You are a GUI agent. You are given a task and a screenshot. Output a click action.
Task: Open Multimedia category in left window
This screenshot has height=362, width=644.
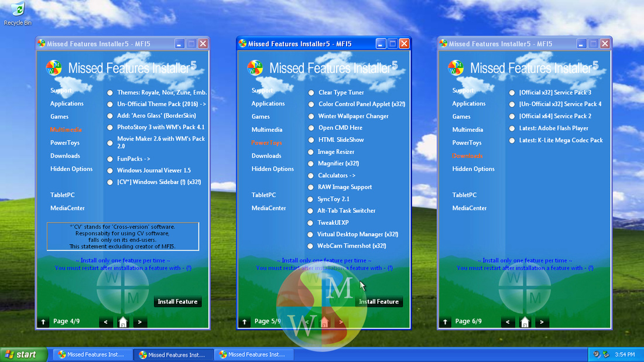coord(66,129)
